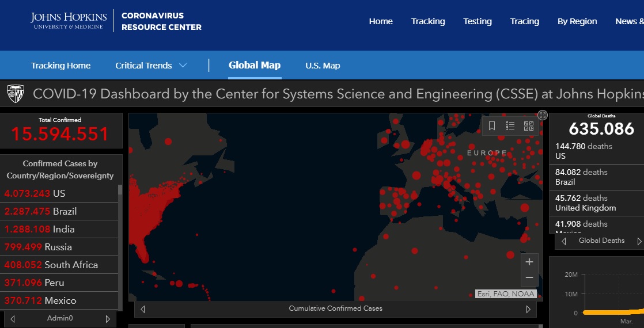Switch to the Global Map tab

click(x=255, y=65)
